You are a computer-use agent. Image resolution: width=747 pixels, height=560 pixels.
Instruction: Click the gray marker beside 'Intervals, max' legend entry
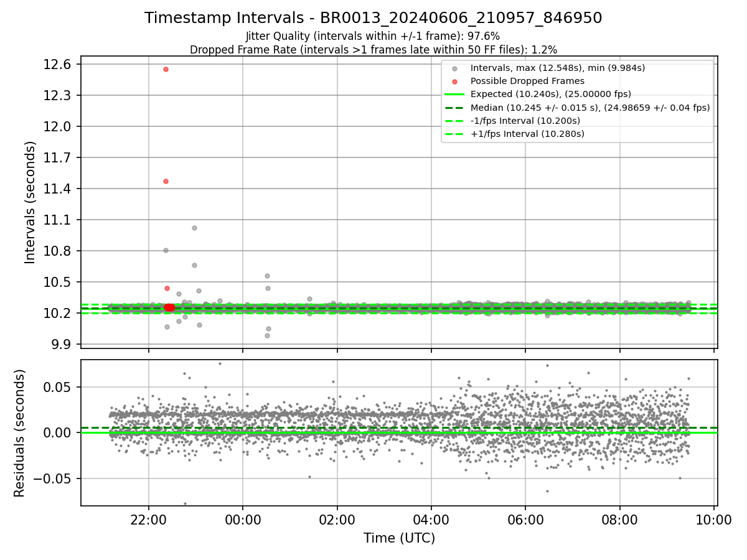(x=455, y=68)
